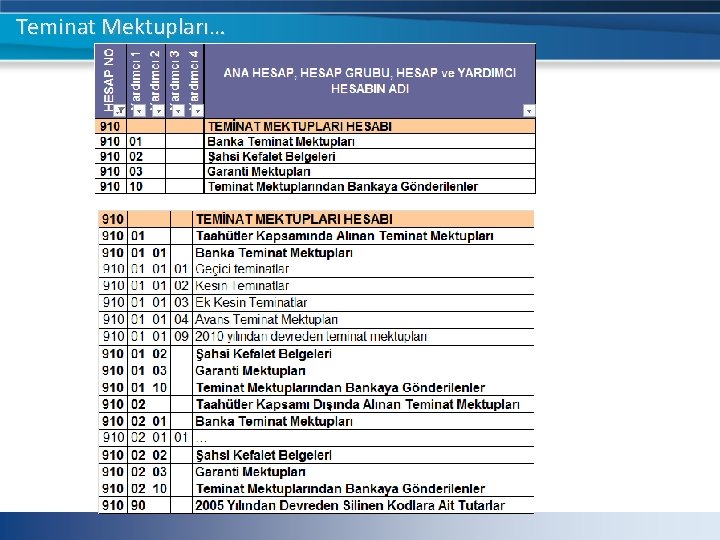Image resolution: width=720 pixels, height=540 pixels.
Task: Select 'Şahsi Kefalet Belgeleri' in row 910 02
Action: (x=271, y=157)
